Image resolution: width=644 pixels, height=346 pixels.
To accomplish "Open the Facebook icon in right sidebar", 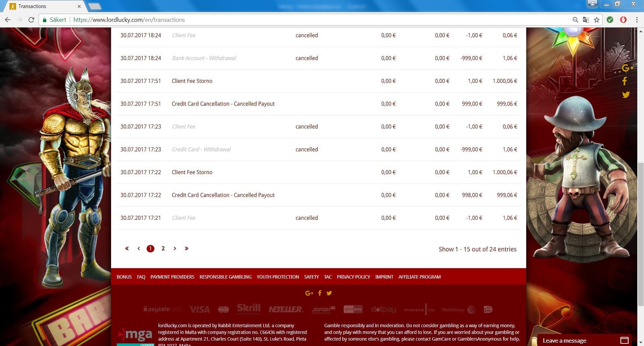I will [625, 81].
